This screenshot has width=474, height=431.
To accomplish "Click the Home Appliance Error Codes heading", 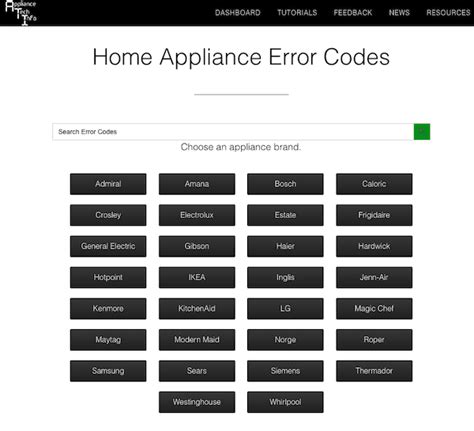I will tap(241, 57).
